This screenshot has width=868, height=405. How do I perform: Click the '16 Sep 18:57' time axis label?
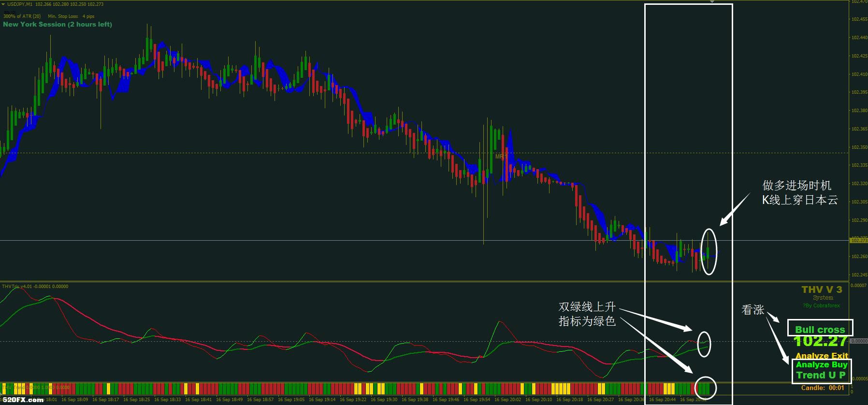point(260,400)
